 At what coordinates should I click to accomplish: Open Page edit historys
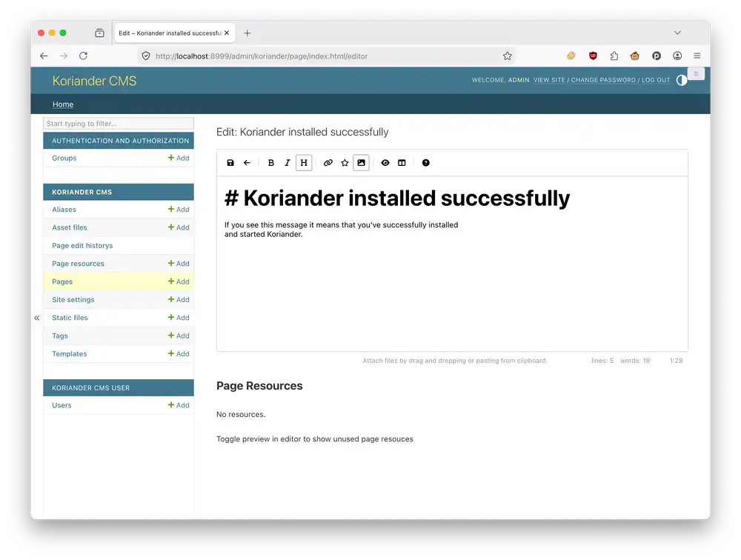tap(82, 245)
